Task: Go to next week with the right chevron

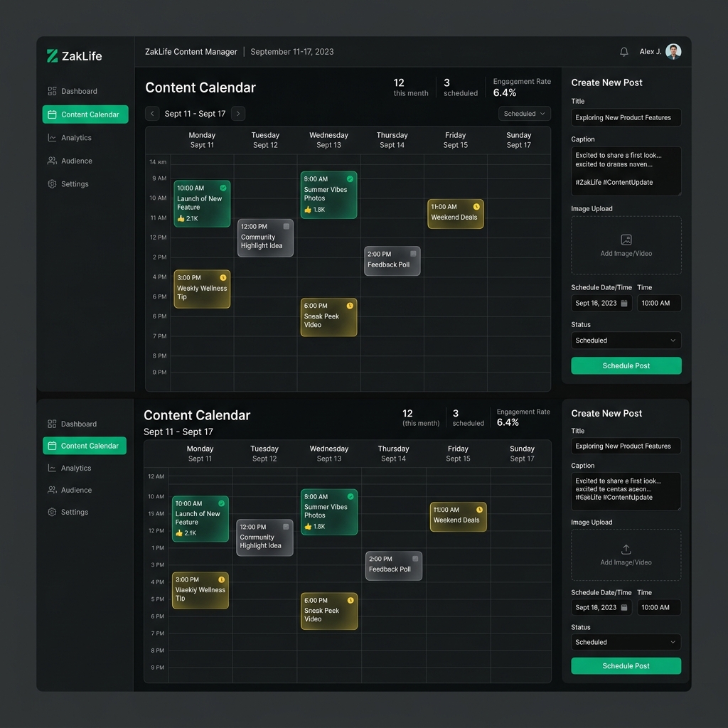Action: (x=238, y=113)
